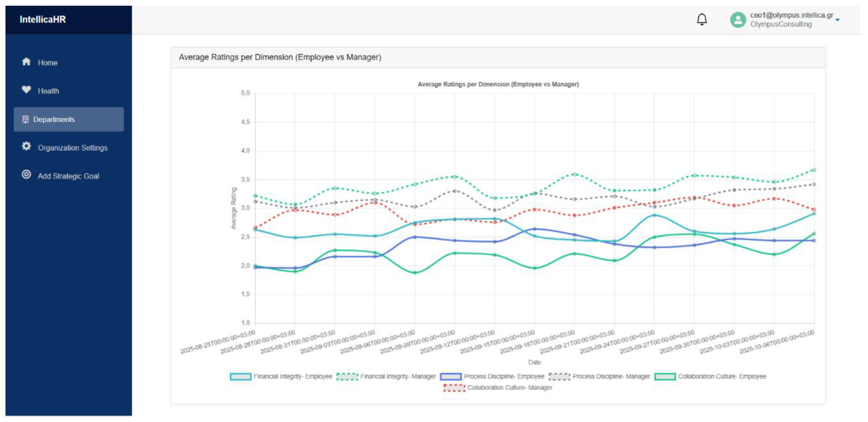This screenshot has height=422, width=868.
Task: Click the Health heart icon
Action: point(26,90)
